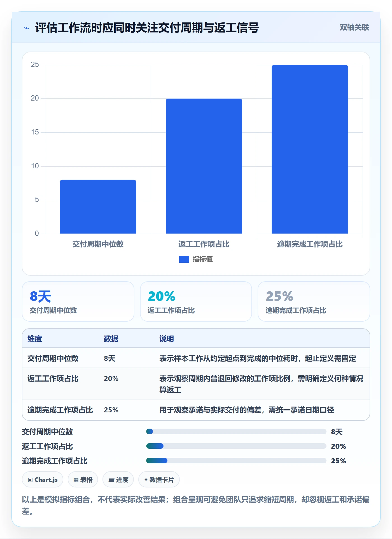Click the 逾期完成工作项占比 x-axis label under the chart
The width and height of the screenshot is (392, 539).
310,244
